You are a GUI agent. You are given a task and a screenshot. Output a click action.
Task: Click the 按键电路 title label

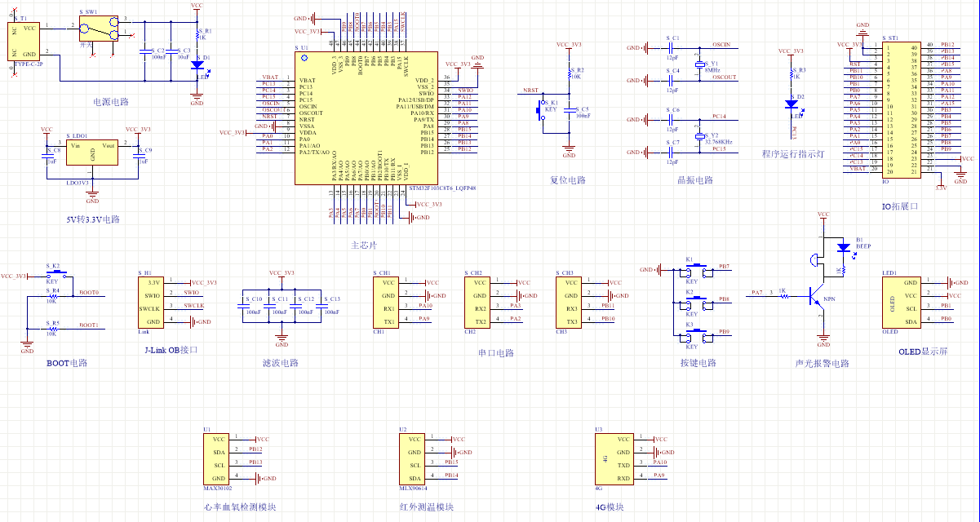pos(698,363)
